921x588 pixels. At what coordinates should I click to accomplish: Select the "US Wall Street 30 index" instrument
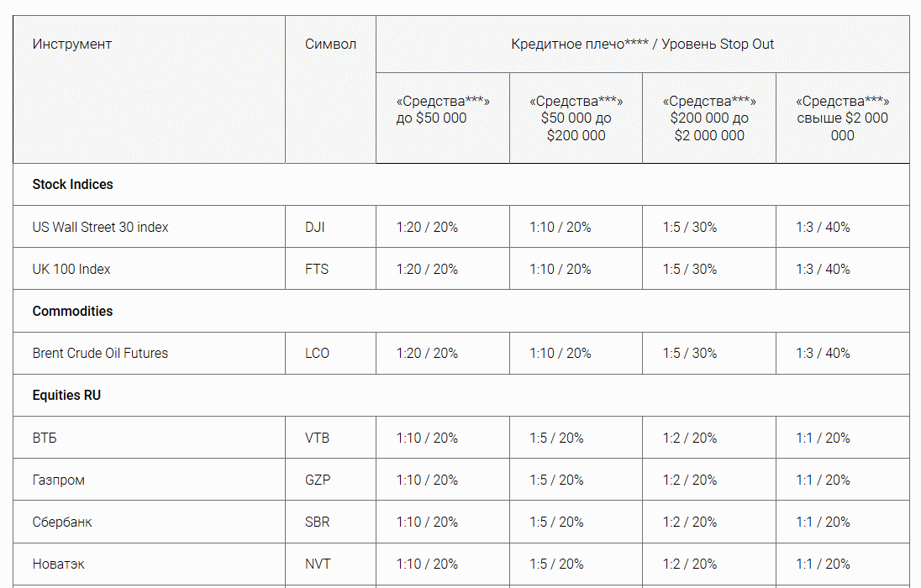pyautogui.click(x=100, y=228)
